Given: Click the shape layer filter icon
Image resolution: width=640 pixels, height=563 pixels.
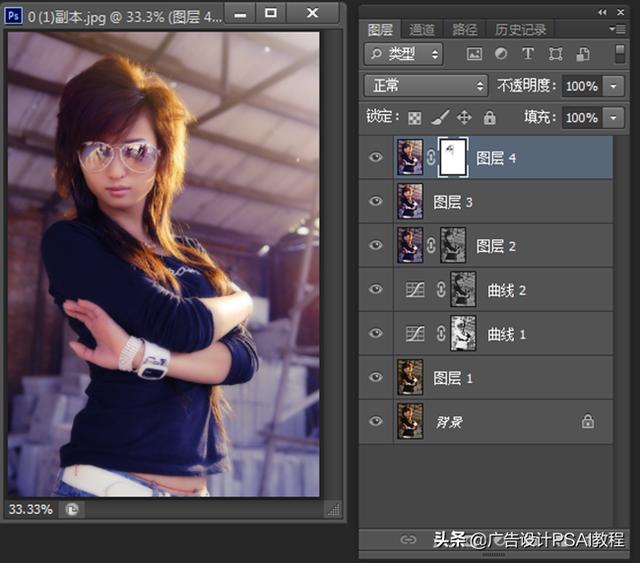Looking at the screenshot, I should [555, 54].
